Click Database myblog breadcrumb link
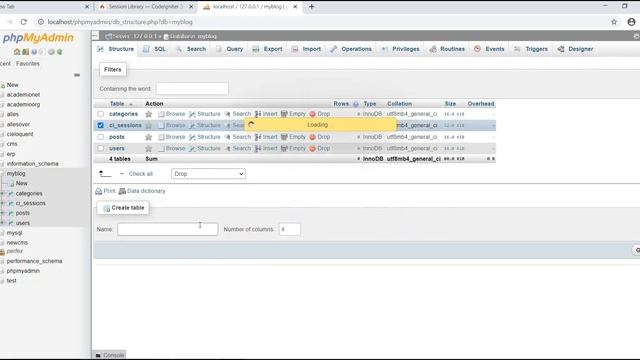 tap(190, 36)
